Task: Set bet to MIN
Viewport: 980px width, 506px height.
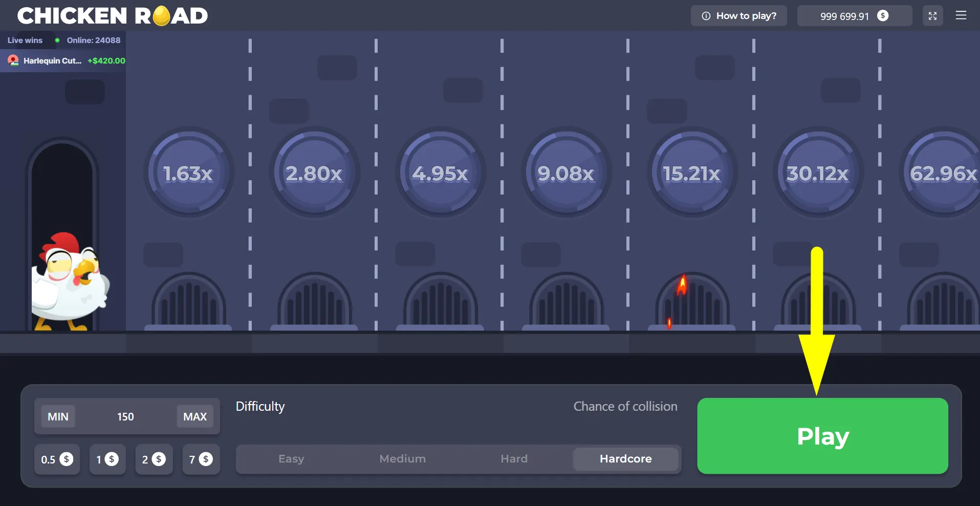Action: click(x=58, y=416)
